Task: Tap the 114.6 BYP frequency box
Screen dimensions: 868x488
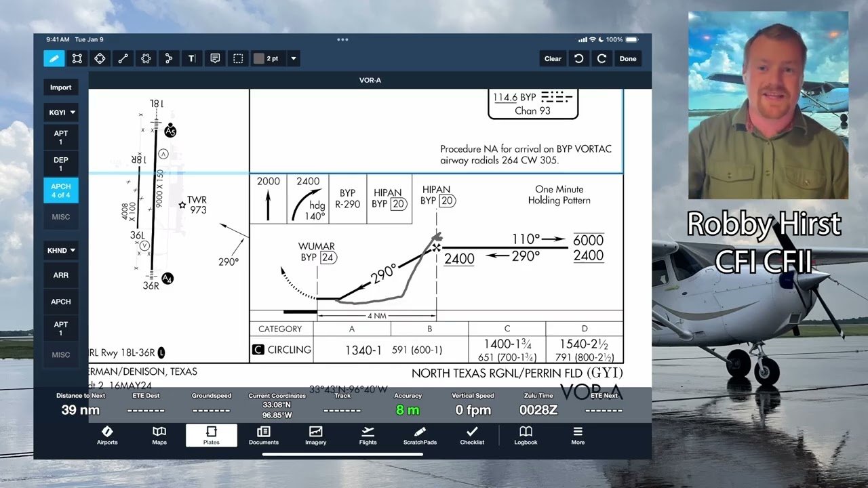Action: [x=533, y=104]
